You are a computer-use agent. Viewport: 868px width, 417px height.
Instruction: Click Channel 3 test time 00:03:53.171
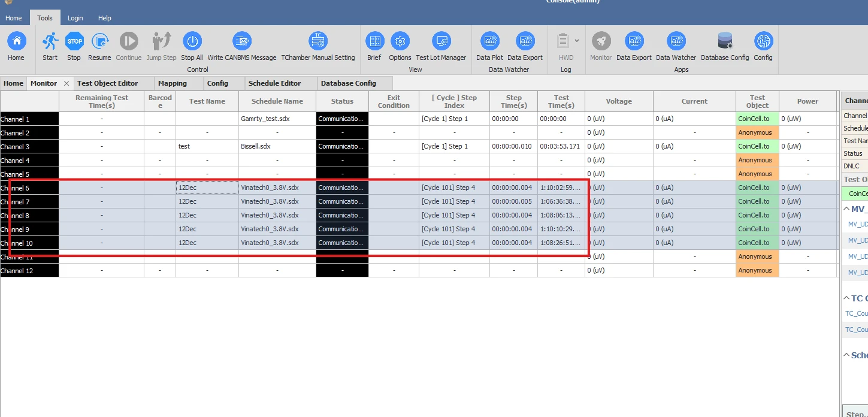click(561, 146)
